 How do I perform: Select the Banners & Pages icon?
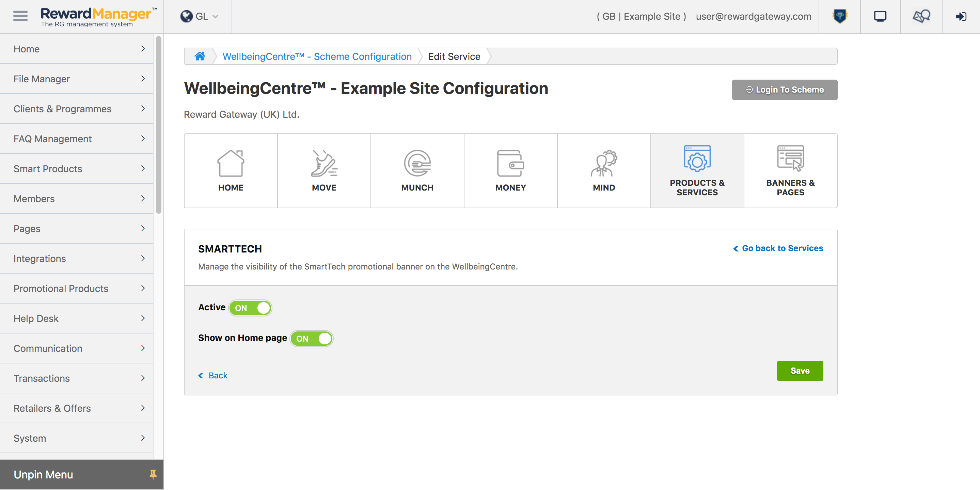point(790,159)
